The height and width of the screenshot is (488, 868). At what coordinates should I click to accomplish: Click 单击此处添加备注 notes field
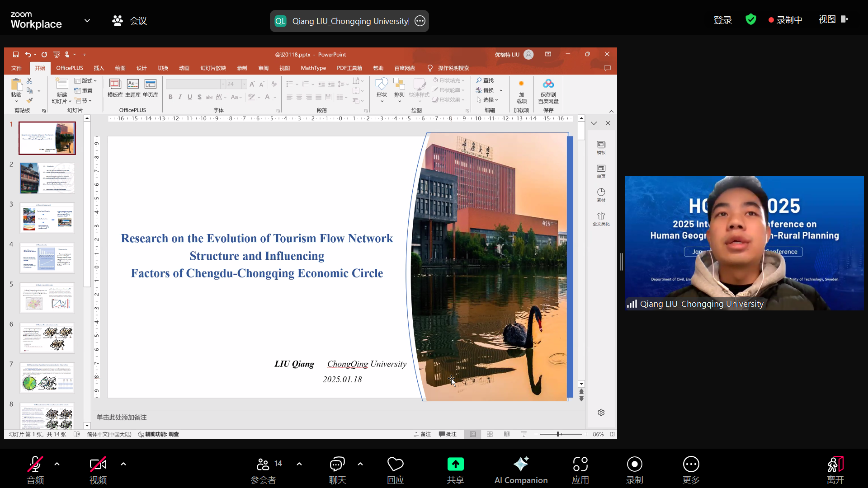(121, 418)
